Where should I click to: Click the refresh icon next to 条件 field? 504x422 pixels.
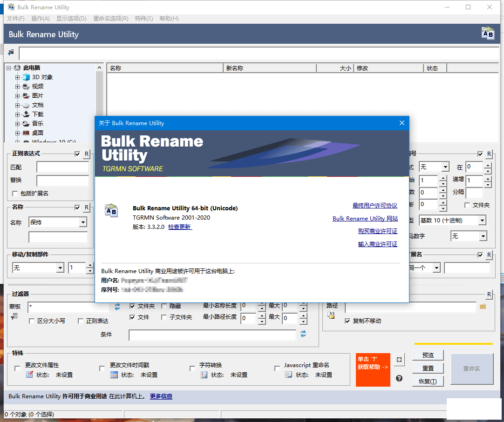(303, 334)
